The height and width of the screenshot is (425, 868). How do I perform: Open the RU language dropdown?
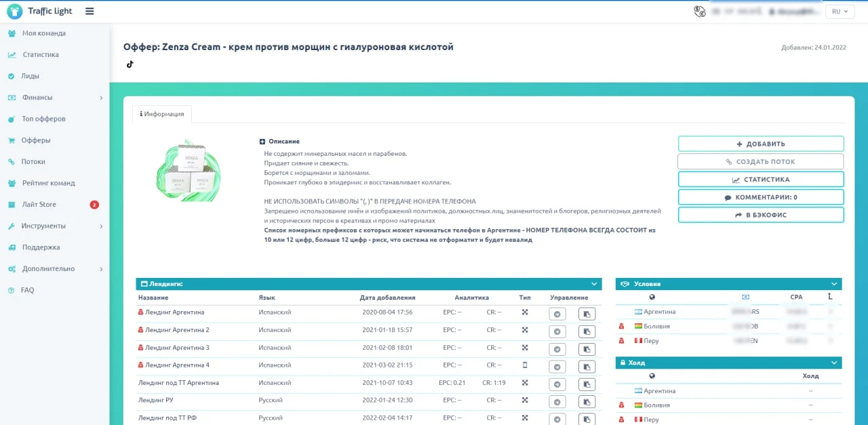pos(840,12)
